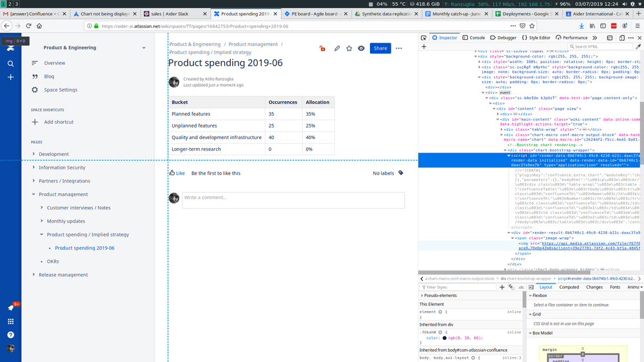
Task: Click the rgb(9, 30, 66) color swatch
Action: click(x=444, y=338)
